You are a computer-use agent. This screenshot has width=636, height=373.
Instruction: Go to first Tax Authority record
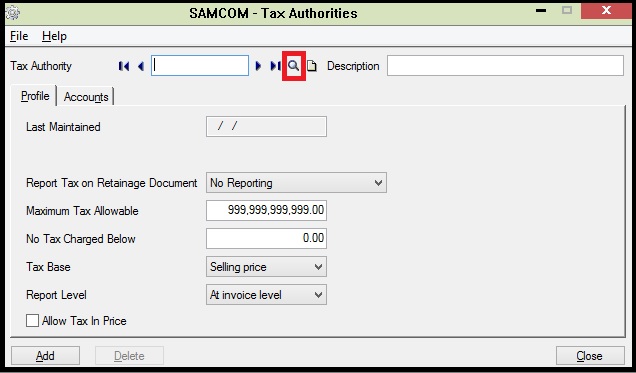[x=124, y=66]
